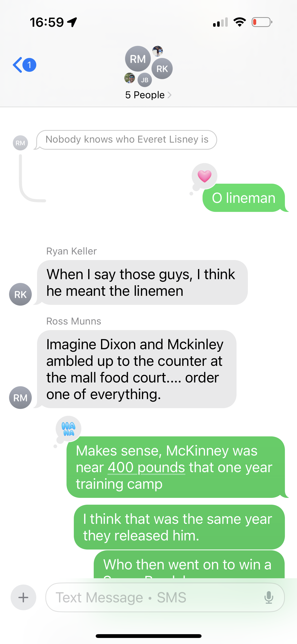This screenshot has width=297, height=644.
Task: Tap the Imagine Dixon and Mckinley message
Action: [x=137, y=369]
